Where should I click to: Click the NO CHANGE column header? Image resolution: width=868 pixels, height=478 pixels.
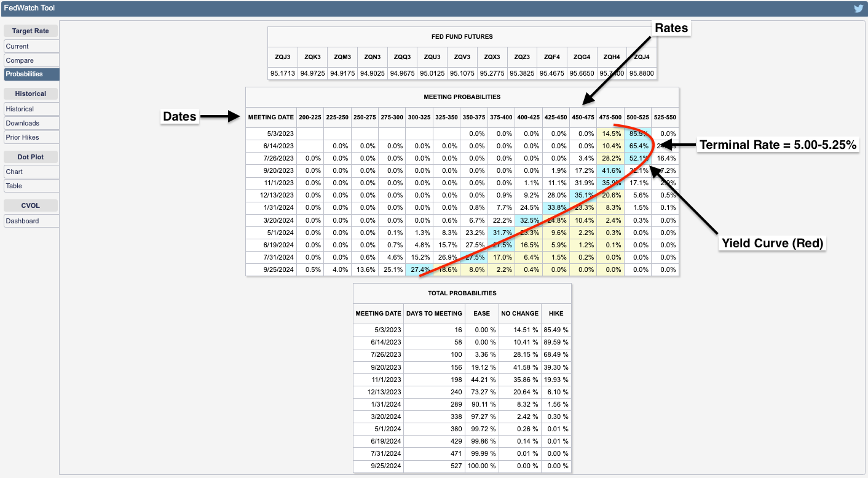[x=519, y=313]
